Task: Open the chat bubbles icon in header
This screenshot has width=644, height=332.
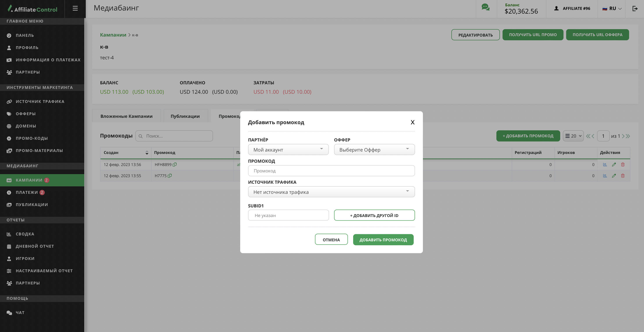Action: tap(485, 7)
